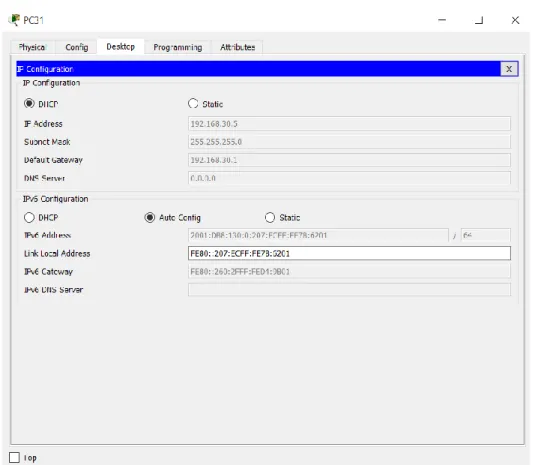Viewport: 535px width, 465px height.
Task: Click the Link Local Address label
Action: [57, 253]
